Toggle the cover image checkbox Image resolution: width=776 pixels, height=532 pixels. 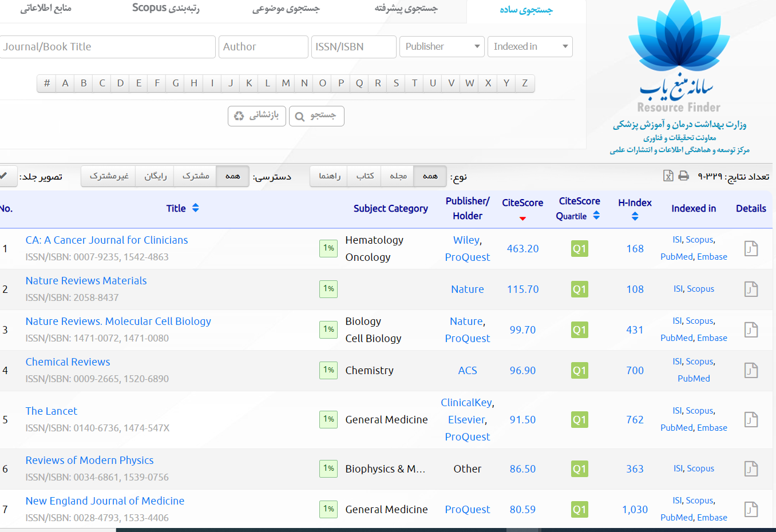(5, 176)
